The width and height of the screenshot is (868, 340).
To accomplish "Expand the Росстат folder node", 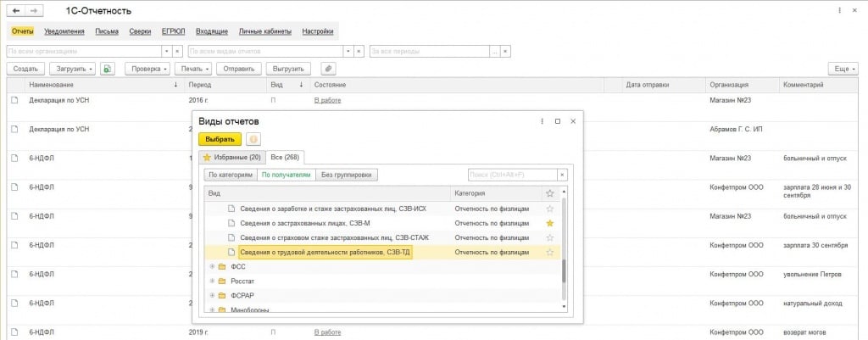I will coord(212,281).
